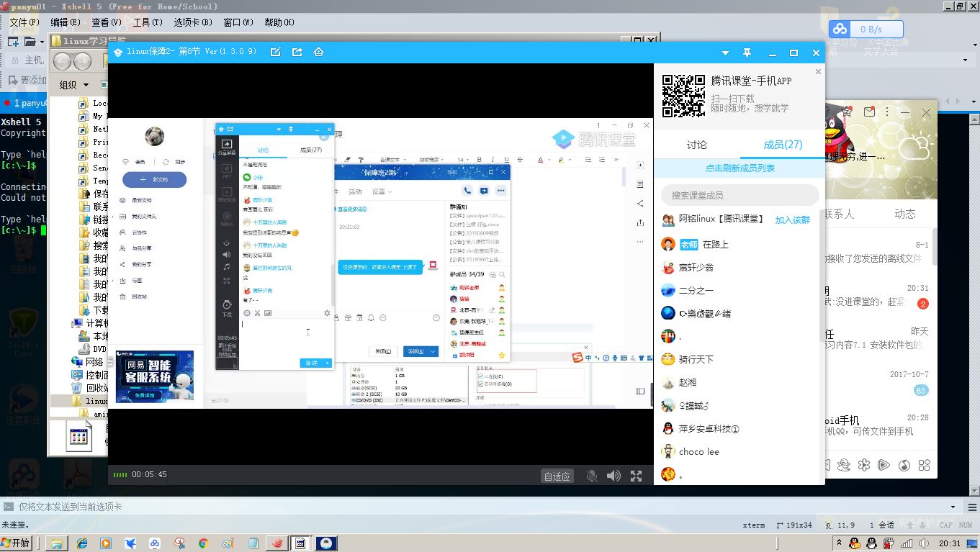The width and height of the screenshot is (980, 552).
Task: Open the Xshell 帮助(H) menu
Action: (279, 22)
